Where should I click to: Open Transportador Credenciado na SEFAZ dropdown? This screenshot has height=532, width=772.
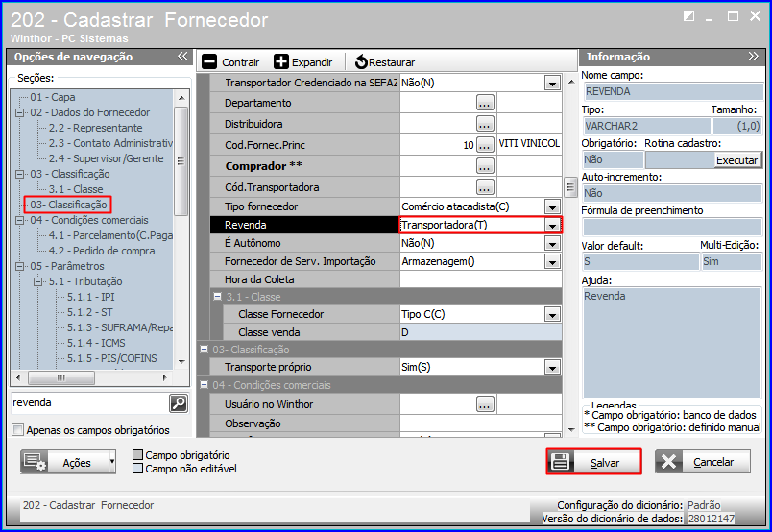552,83
